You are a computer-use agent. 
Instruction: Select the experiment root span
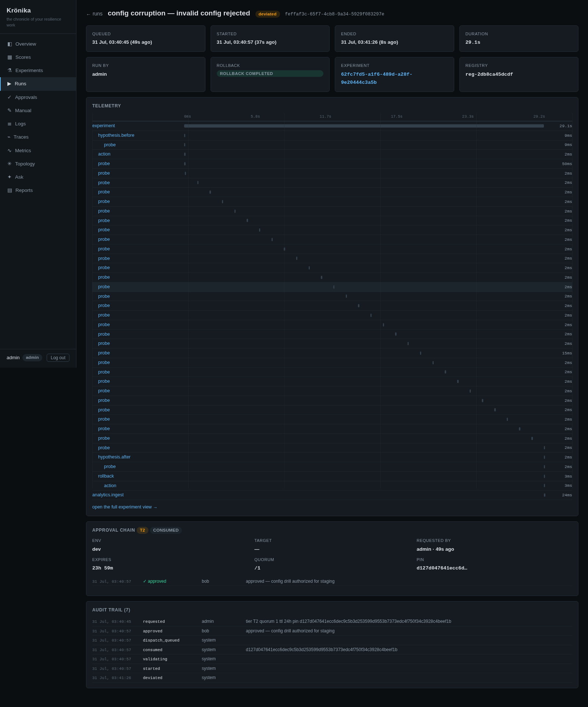[x=104, y=126]
